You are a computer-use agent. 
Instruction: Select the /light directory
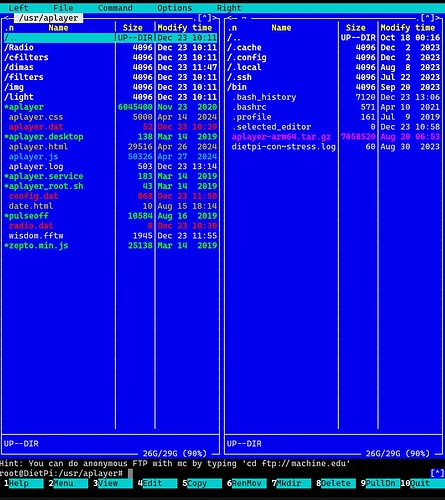[x=110, y=97]
